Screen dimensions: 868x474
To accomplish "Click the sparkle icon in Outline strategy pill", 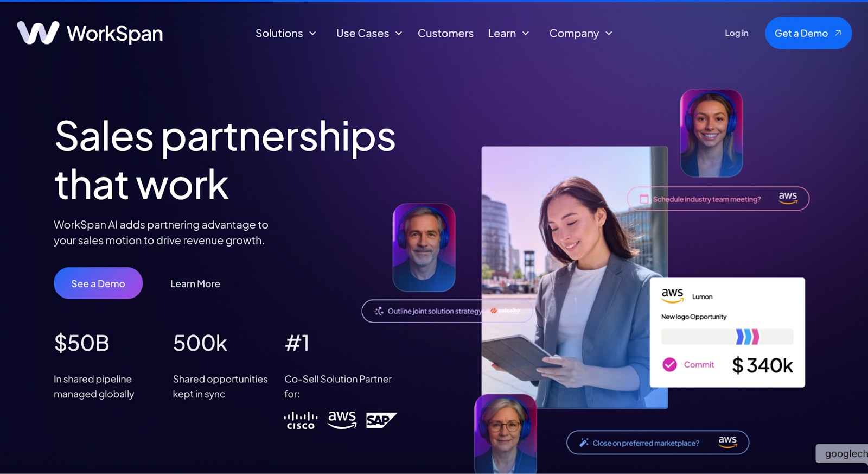I will coord(379,311).
